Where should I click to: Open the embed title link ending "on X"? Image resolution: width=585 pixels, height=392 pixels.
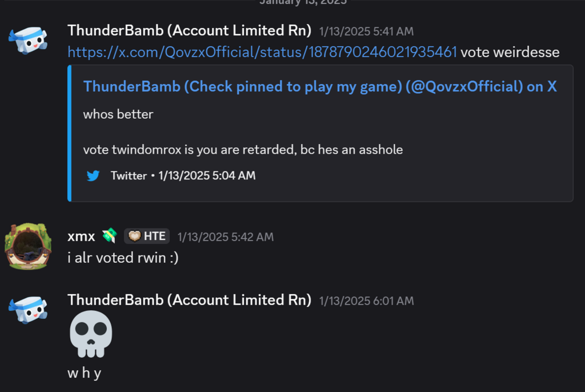click(320, 86)
